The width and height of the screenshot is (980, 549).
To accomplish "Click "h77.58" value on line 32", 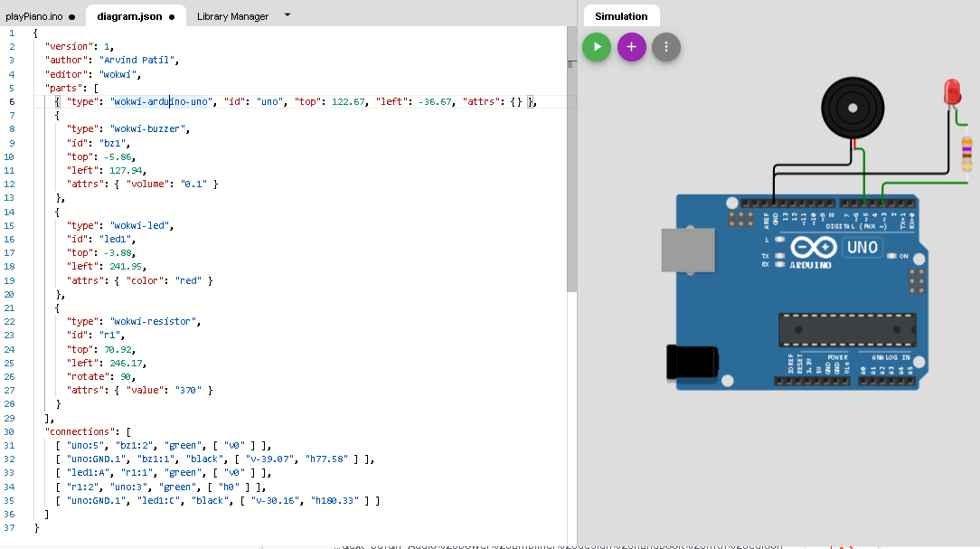I will coord(327,459).
